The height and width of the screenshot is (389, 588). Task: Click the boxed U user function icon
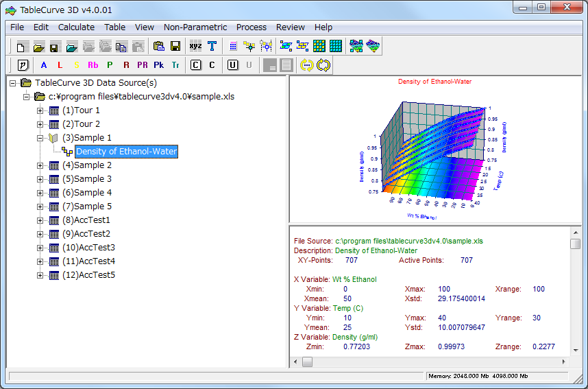tap(233, 65)
